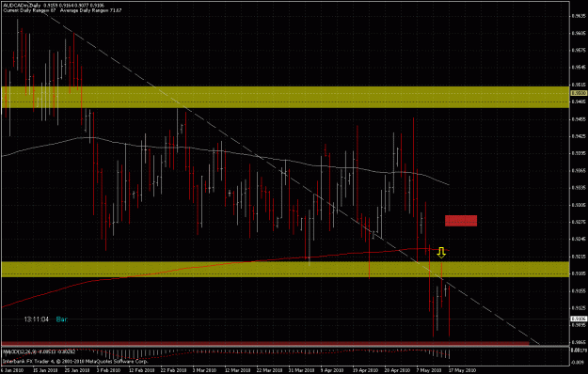
Task: Click the 0.9635 price scale label
Action: click(579, 16)
